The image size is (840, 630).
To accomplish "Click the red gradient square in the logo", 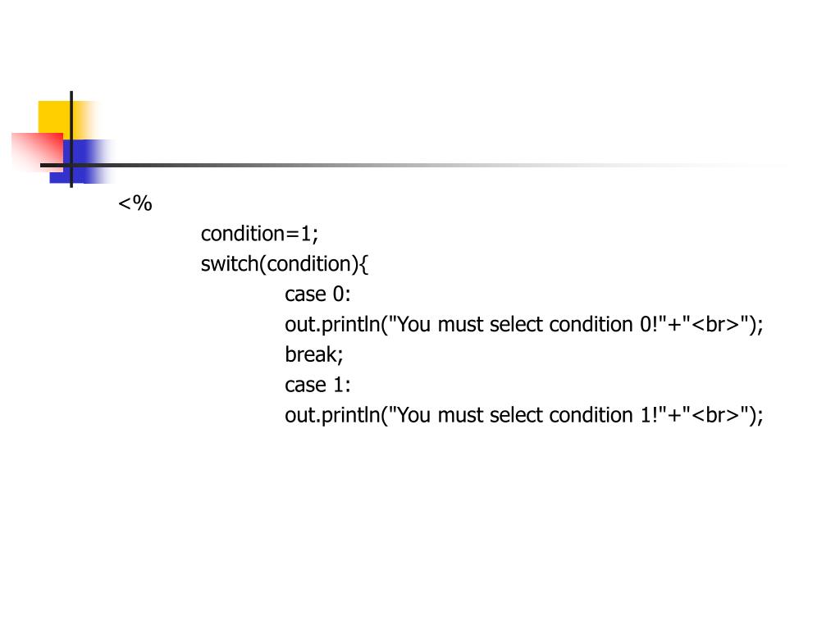I will point(37,153).
